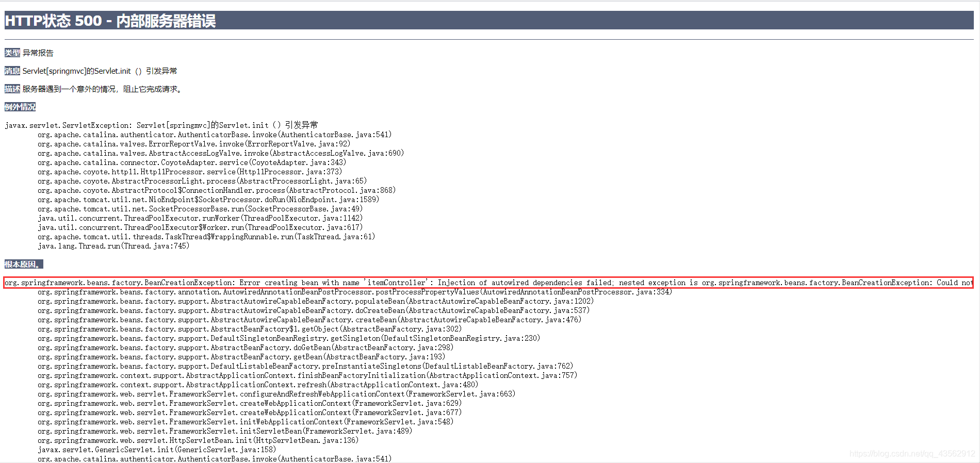This screenshot has height=463, width=980.
Task: Click the ThreadPoolExecutor.java:1142 trace line
Action: point(200,218)
